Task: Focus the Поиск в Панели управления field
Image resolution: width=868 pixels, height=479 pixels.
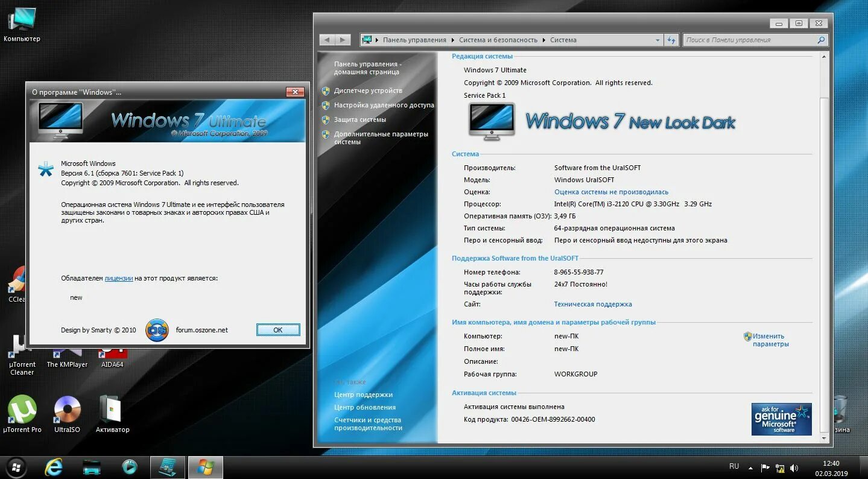Action: [x=749, y=40]
